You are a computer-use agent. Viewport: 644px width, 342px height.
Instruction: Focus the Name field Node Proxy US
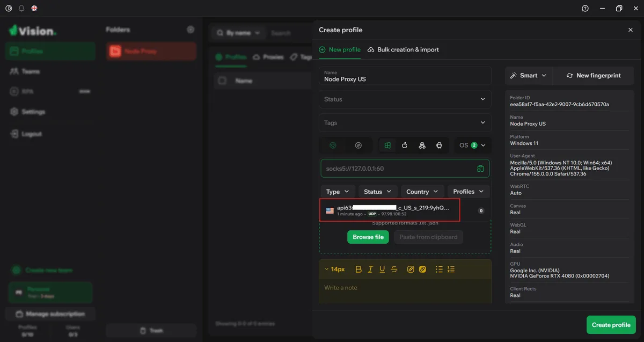point(405,76)
